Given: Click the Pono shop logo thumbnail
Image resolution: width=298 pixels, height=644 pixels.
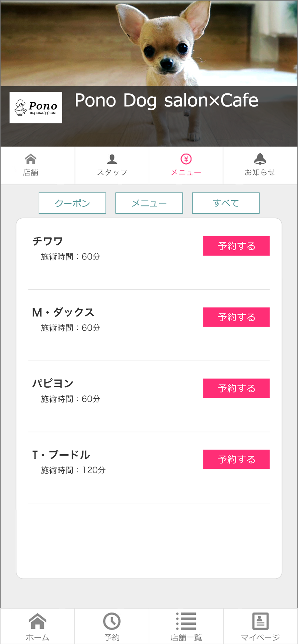Looking at the screenshot, I should (x=36, y=108).
